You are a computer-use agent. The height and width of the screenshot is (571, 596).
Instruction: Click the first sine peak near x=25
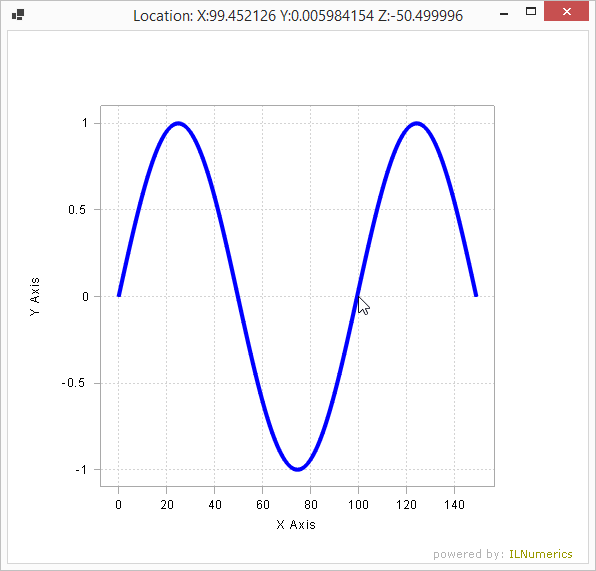pos(178,123)
